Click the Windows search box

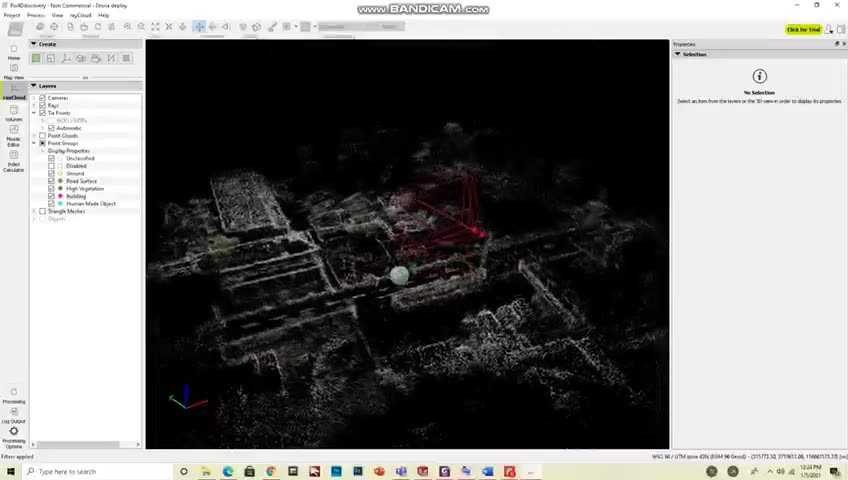(x=98, y=471)
